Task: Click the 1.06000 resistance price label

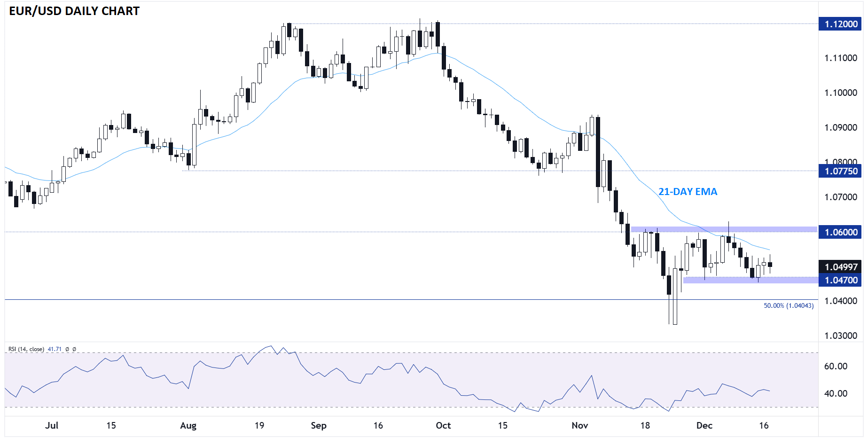Action: [x=840, y=232]
